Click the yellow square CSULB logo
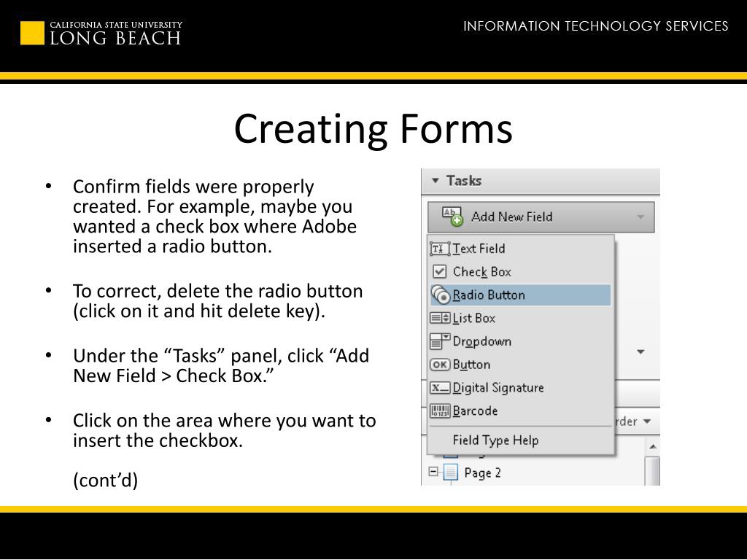 coord(32,33)
